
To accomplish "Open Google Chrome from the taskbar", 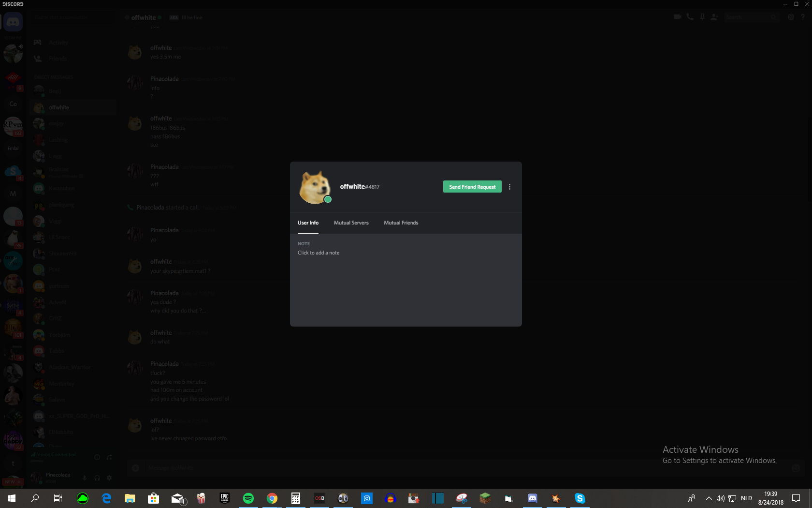I will (272, 498).
